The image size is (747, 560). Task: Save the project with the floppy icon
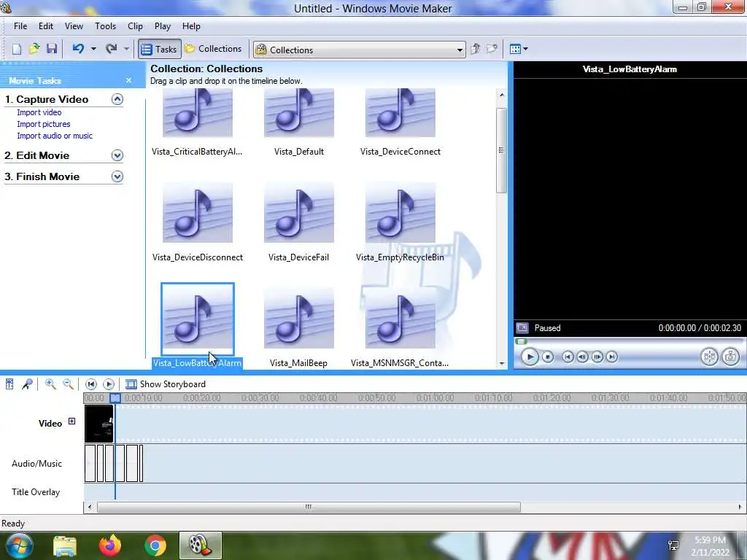[x=52, y=49]
